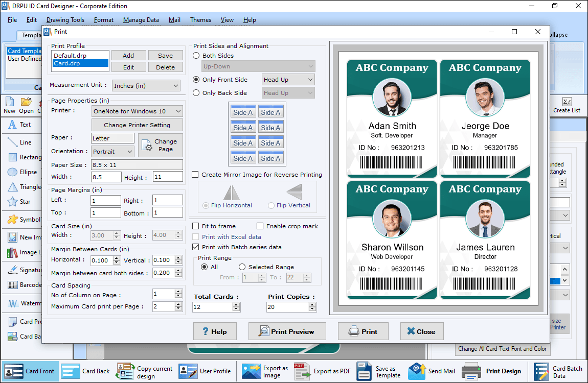Open the Format menu
This screenshot has height=383, width=588.
(x=103, y=20)
